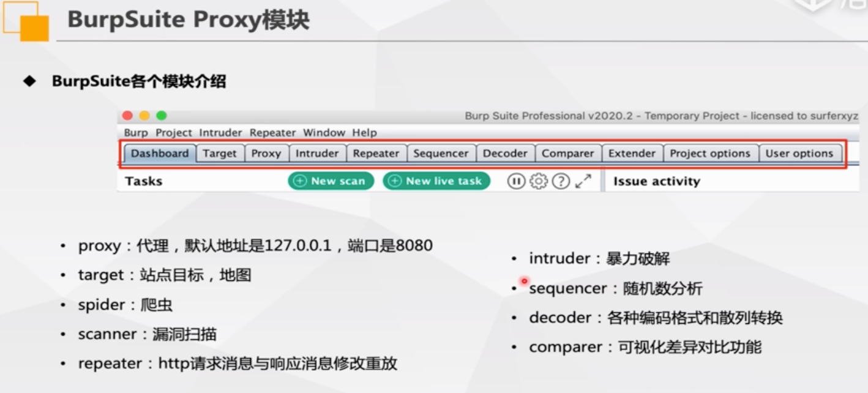The height and width of the screenshot is (393, 868).
Task: Open the Repeater menu in menu bar
Action: pos(272,132)
